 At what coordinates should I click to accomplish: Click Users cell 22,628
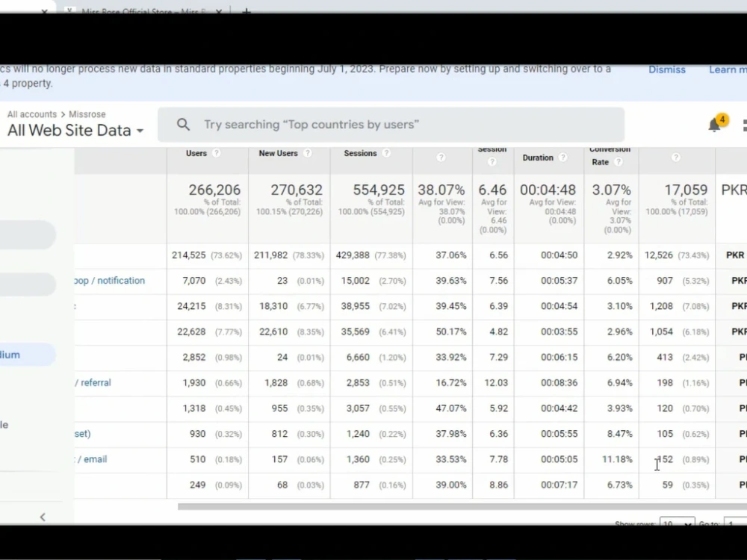(x=191, y=332)
